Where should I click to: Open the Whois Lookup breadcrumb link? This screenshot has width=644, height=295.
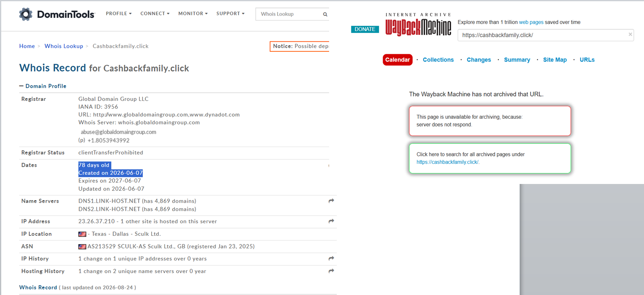tap(64, 46)
